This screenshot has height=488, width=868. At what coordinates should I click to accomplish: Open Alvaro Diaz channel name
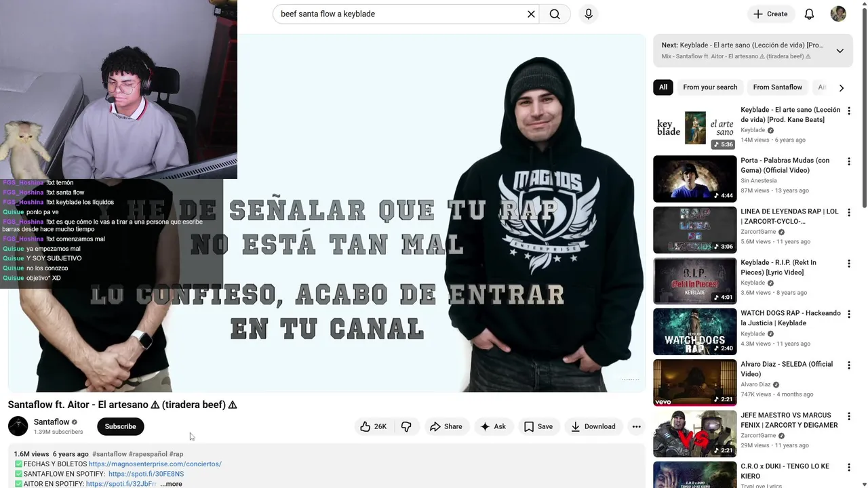point(755,384)
